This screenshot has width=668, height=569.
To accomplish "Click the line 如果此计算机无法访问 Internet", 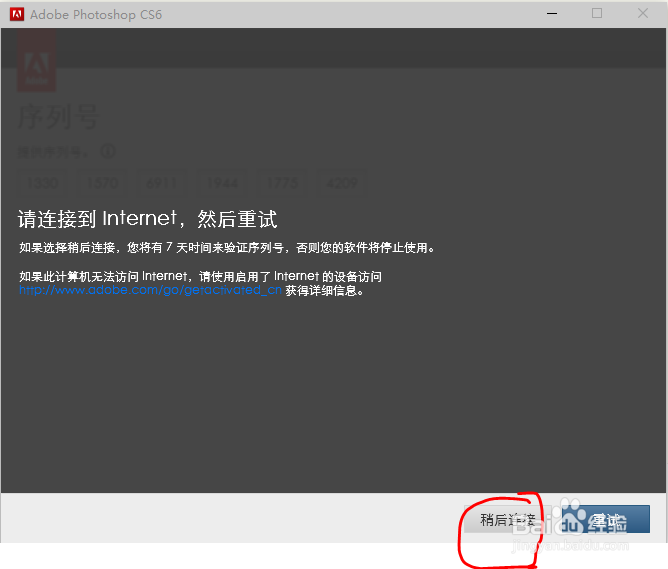I will (x=200, y=276).
